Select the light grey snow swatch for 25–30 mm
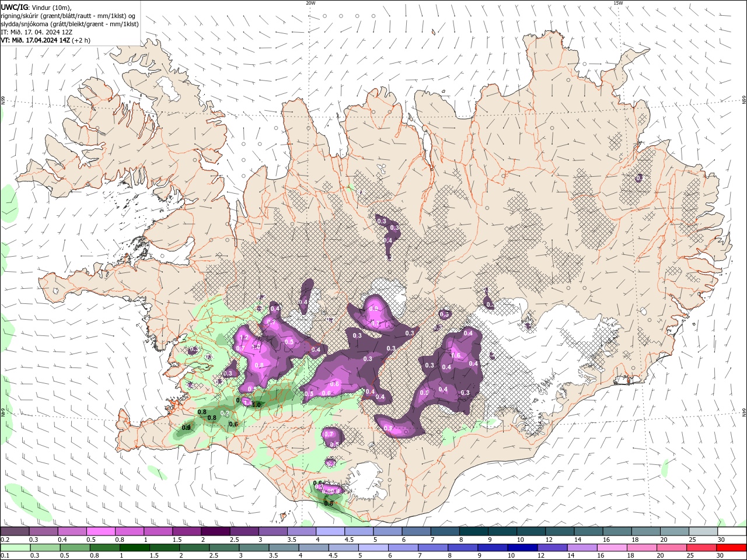Viewport: 747px width, 560px height. [x=703, y=531]
